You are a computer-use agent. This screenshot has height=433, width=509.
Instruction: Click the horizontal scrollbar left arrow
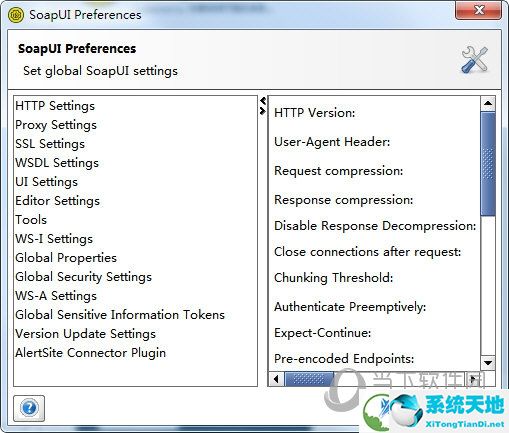276,379
